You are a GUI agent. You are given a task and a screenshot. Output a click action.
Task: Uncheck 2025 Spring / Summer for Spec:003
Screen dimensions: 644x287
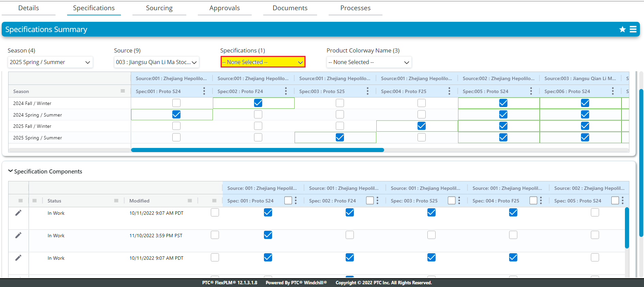coord(340,137)
